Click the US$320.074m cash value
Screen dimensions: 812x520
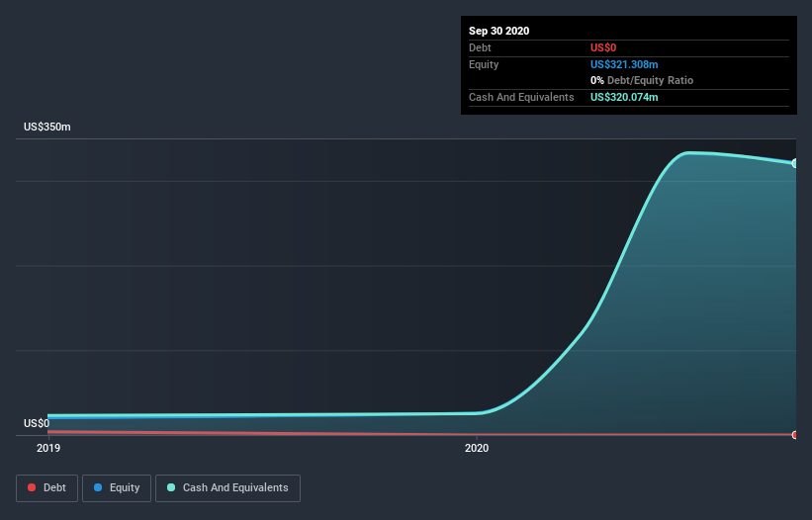(624, 97)
